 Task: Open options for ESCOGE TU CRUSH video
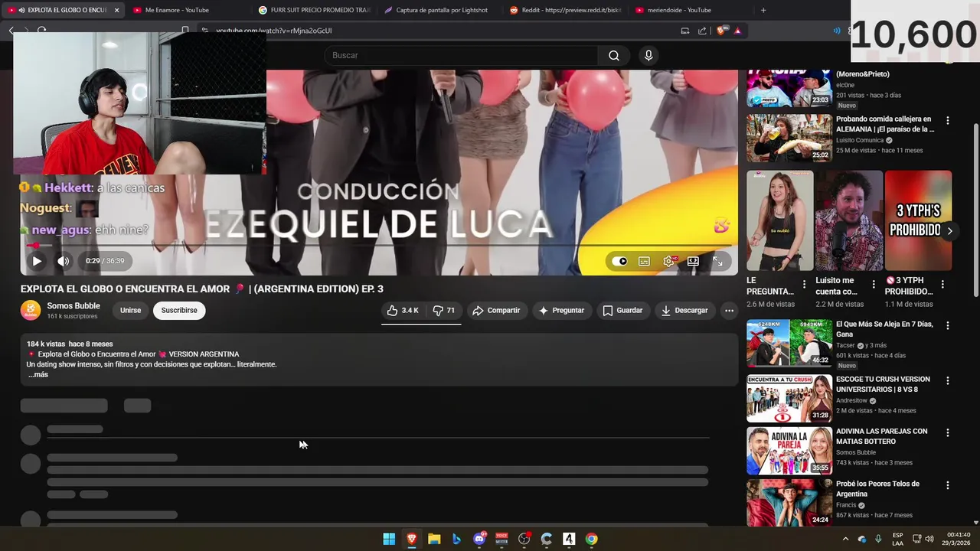(x=948, y=380)
